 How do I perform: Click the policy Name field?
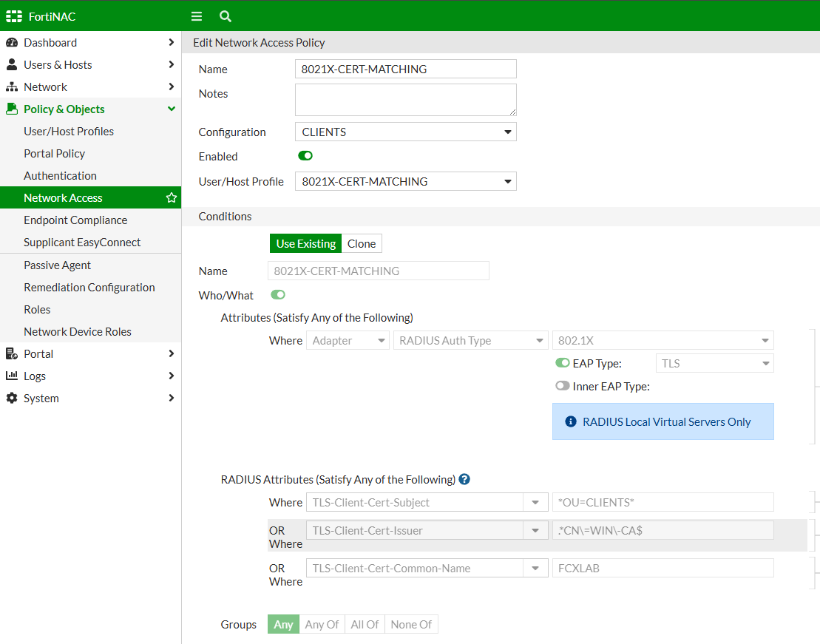[x=406, y=69]
